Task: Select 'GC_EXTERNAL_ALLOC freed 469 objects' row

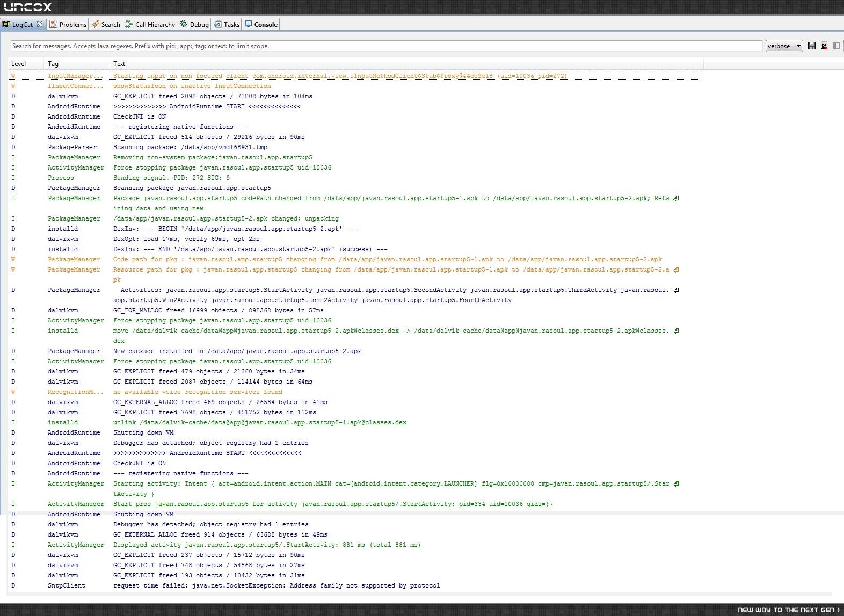Action: point(356,402)
